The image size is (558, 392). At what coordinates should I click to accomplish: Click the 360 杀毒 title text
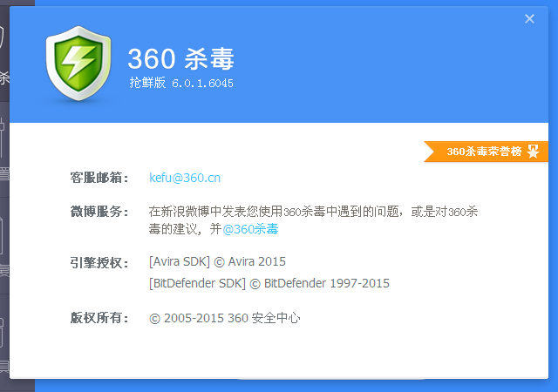coord(180,57)
